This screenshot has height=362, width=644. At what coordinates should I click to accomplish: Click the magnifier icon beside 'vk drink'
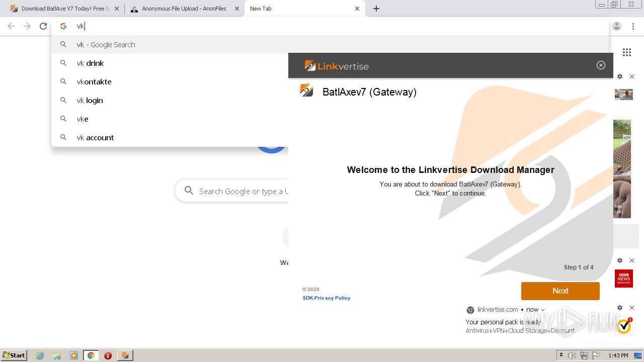63,63
